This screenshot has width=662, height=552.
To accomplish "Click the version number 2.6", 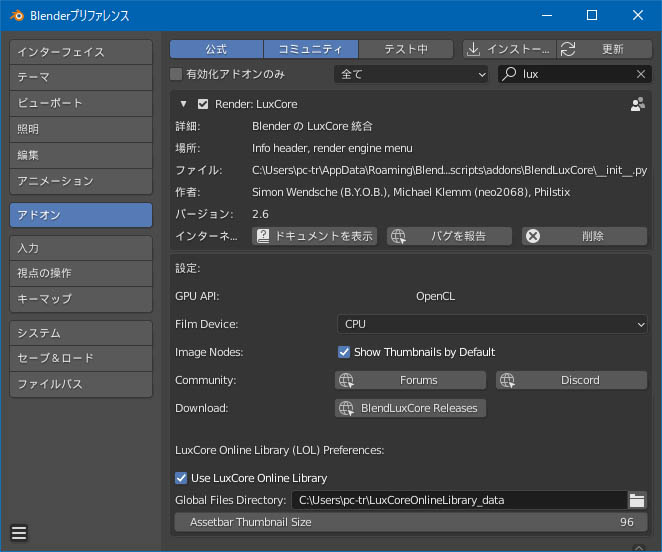I will 260,214.
